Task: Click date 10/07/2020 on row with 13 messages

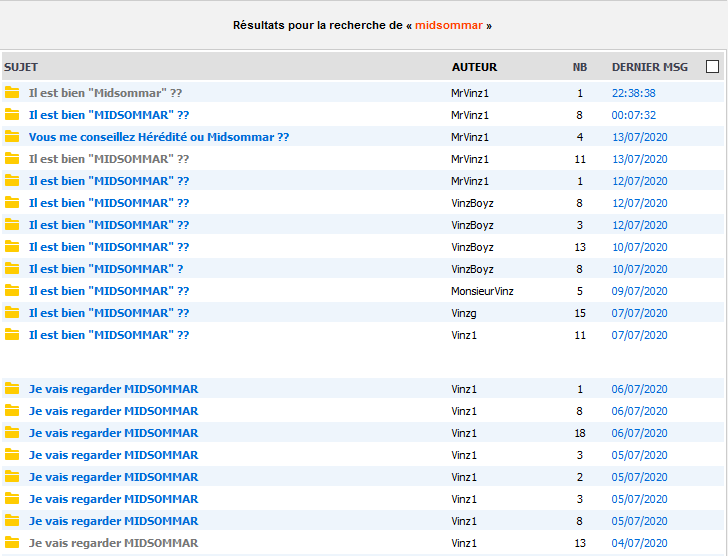Action: coord(639,247)
